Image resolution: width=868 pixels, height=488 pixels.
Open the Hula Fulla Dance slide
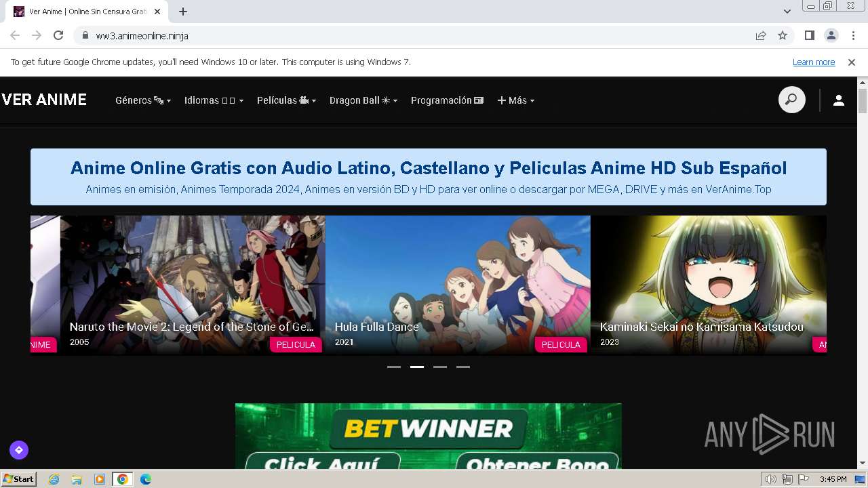point(458,285)
